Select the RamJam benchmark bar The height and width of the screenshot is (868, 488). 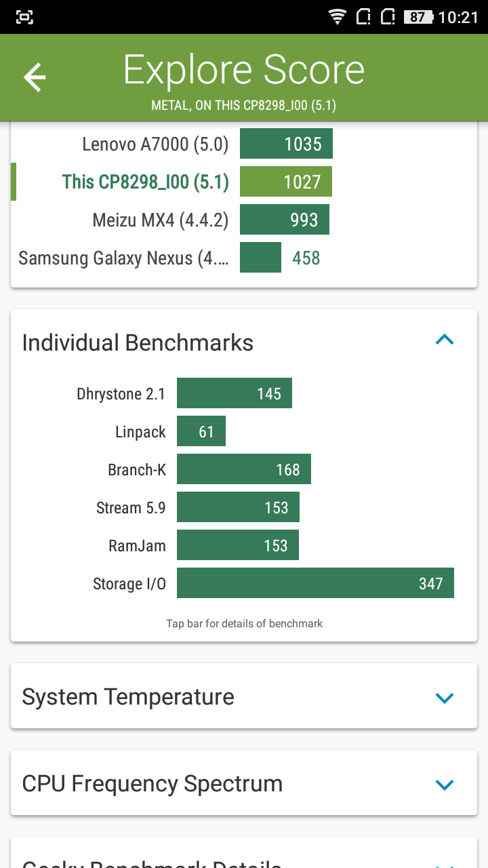237,546
